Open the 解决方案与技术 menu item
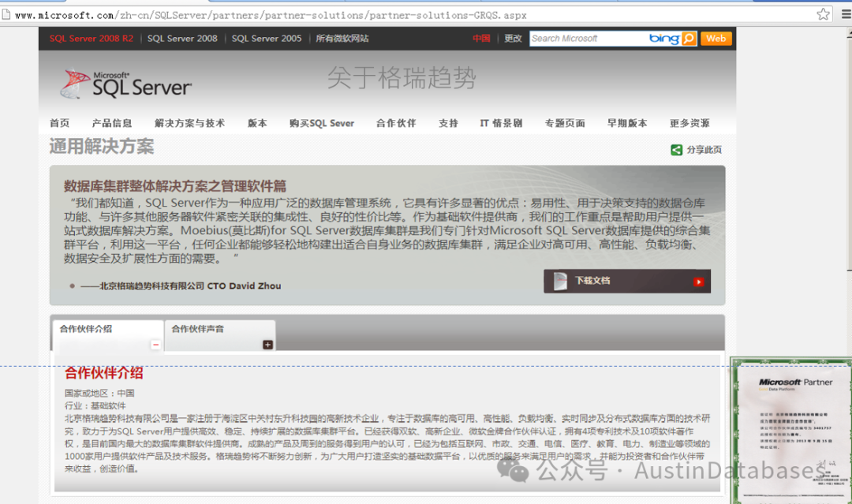The image size is (852, 504). (x=189, y=123)
